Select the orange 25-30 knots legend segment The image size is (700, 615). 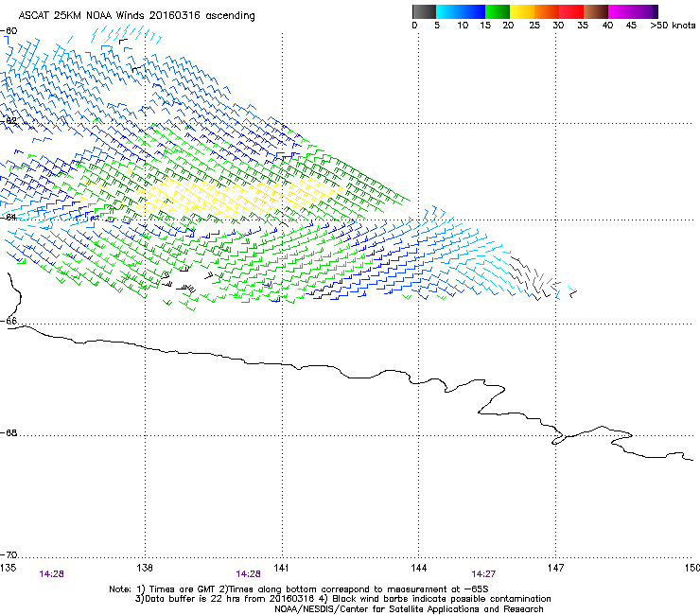[x=547, y=11]
